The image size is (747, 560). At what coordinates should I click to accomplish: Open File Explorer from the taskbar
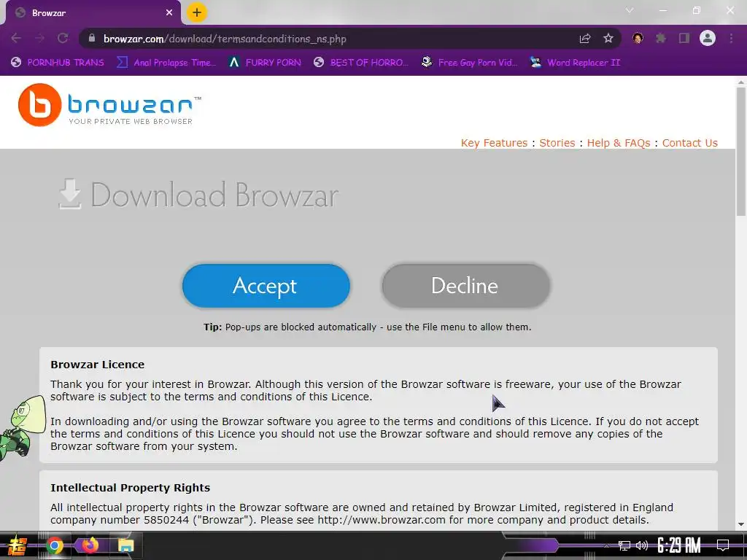(125, 545)
